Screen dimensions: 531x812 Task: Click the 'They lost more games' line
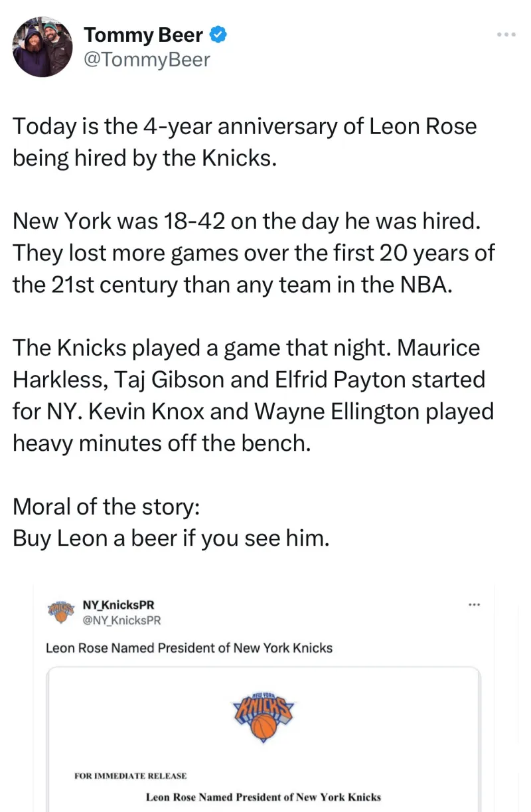(x=254, y=252)
